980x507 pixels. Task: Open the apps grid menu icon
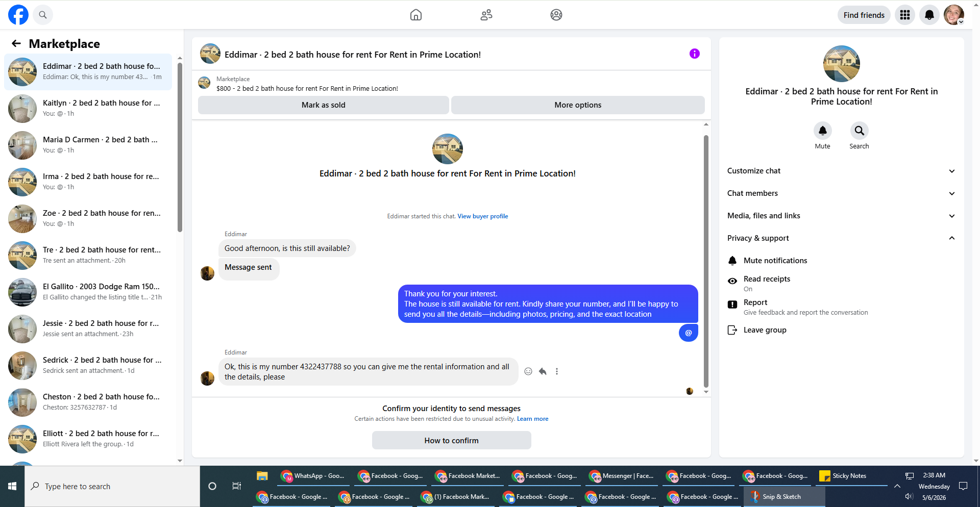905,15
